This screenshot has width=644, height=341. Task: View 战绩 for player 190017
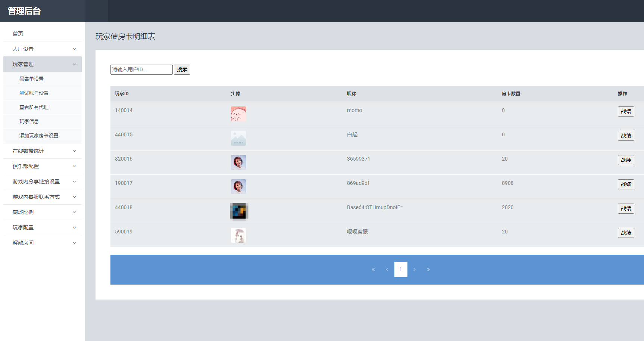626,184
